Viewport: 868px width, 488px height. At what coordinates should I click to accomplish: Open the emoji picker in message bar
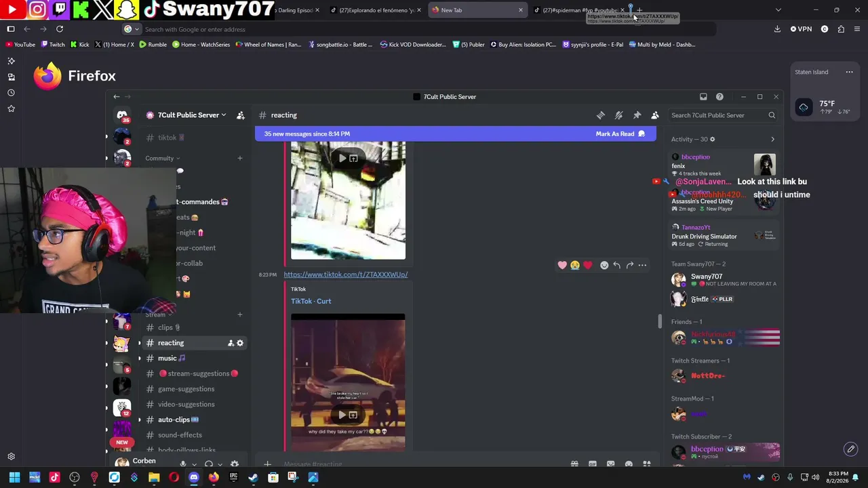point(629,464)
